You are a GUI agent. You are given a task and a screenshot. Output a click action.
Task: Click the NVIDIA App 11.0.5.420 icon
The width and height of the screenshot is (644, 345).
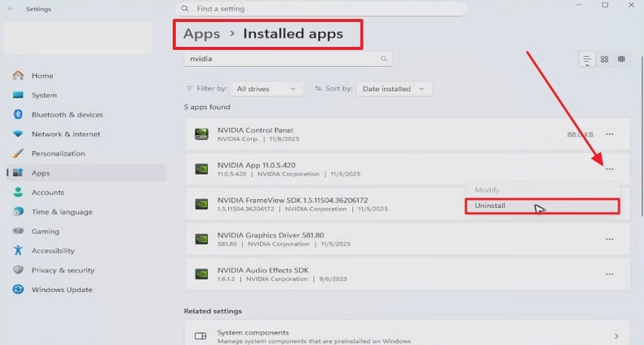[x=202, y=169]
